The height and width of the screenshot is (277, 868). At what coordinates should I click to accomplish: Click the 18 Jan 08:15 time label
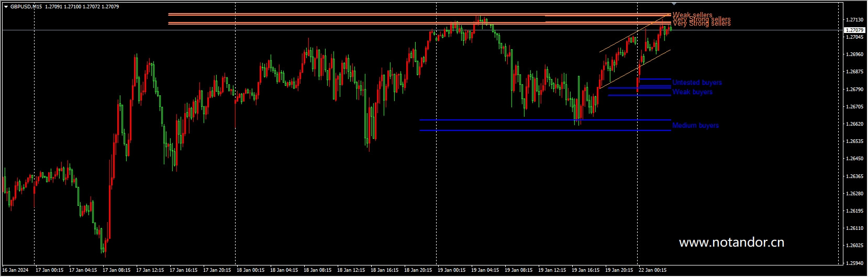click(x=318, y=271)
